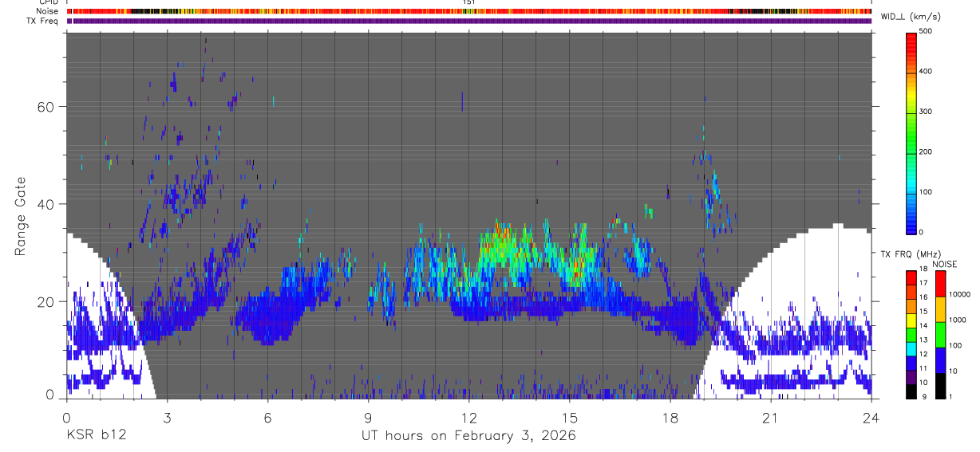Click the 1000 label on NOISE colorbar
The height and width of the screenshot is (452, 980).
(958, 319)
